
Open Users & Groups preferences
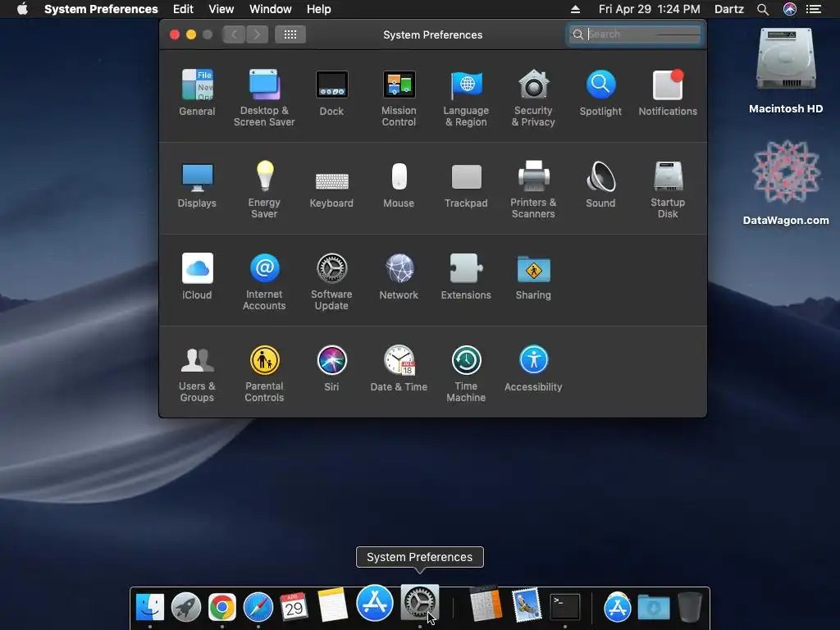[x=197, y=373]
